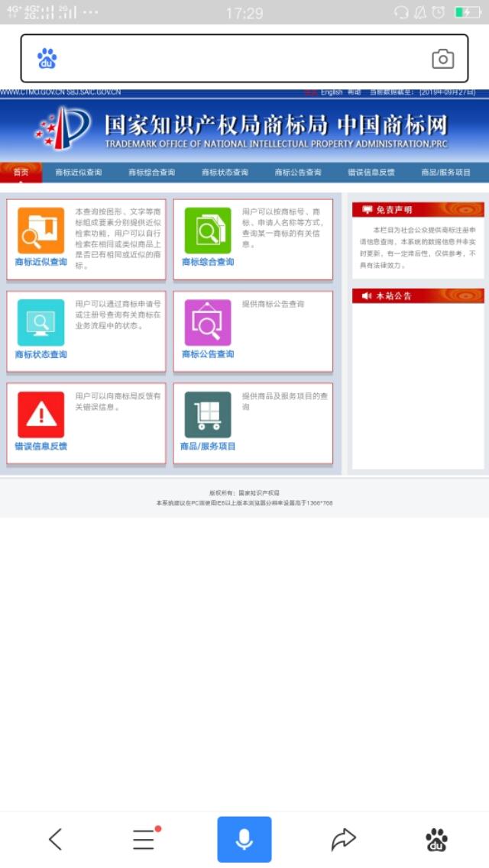The width and height of the screenshot is (489, 868).
Task: Go back with the browser back arrow
Action: click(x=55, y=839)
